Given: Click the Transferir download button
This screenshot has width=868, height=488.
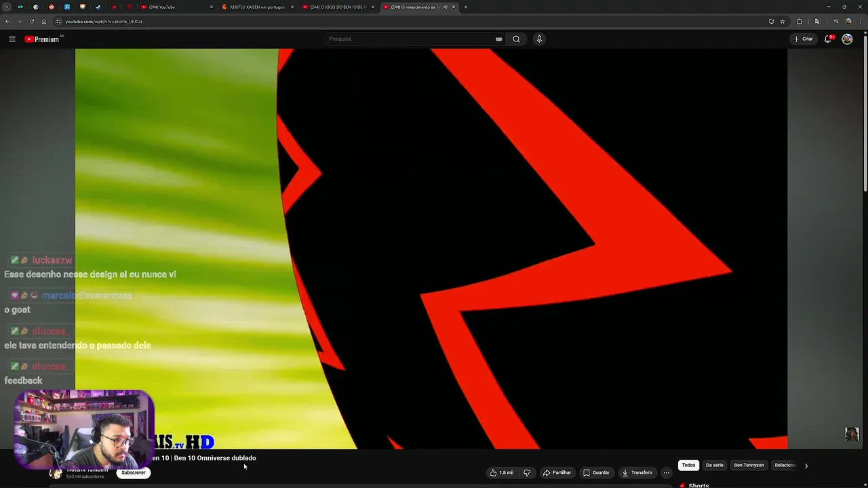Looking at the screenshot, I should [637, 472].
